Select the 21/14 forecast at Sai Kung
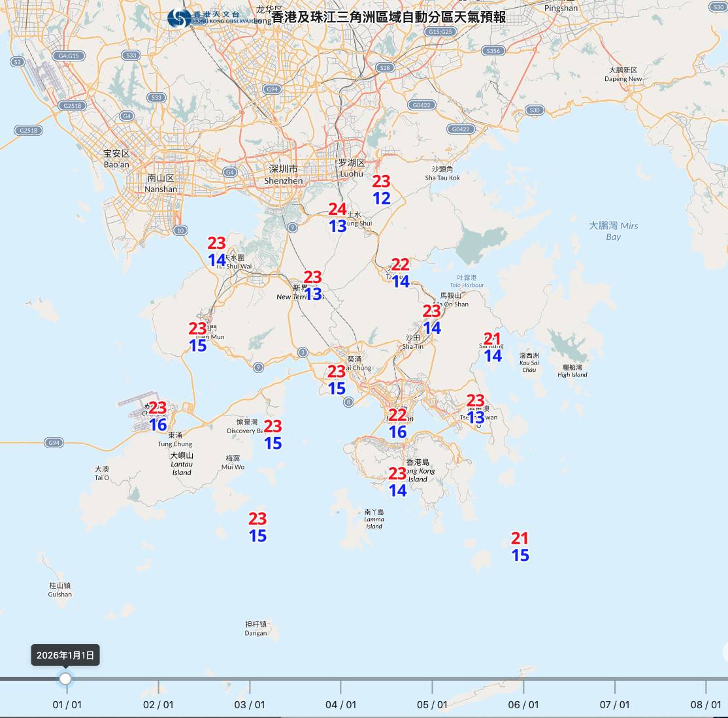Image resolution: width=728 pixels, height=718 pixels. 492,348
